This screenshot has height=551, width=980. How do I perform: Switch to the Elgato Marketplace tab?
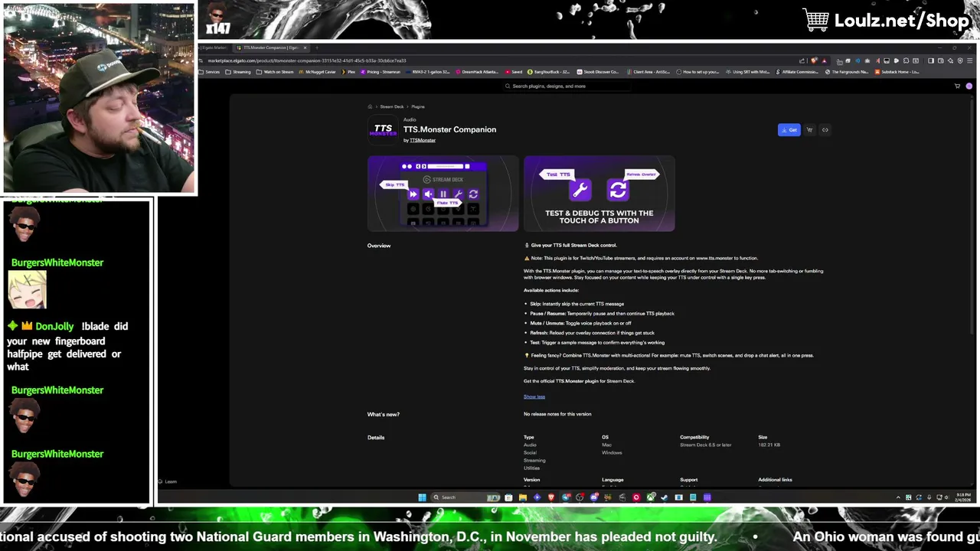(x=214, y=47)
